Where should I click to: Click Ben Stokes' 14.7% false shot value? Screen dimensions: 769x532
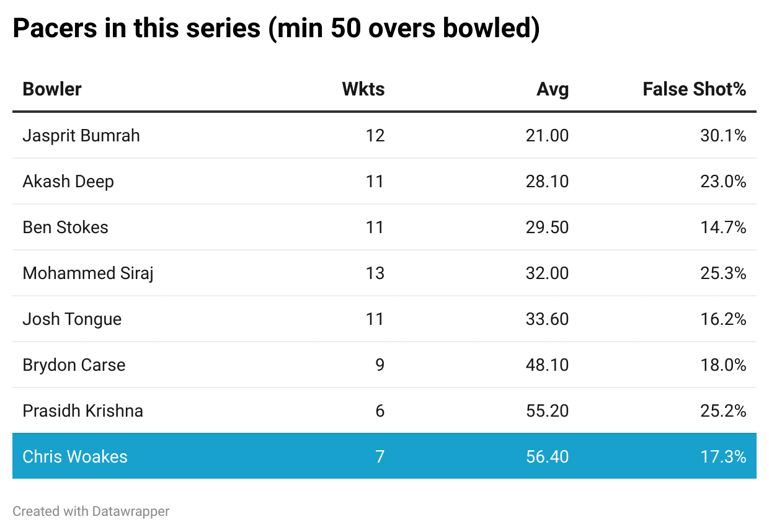(723, 227)
